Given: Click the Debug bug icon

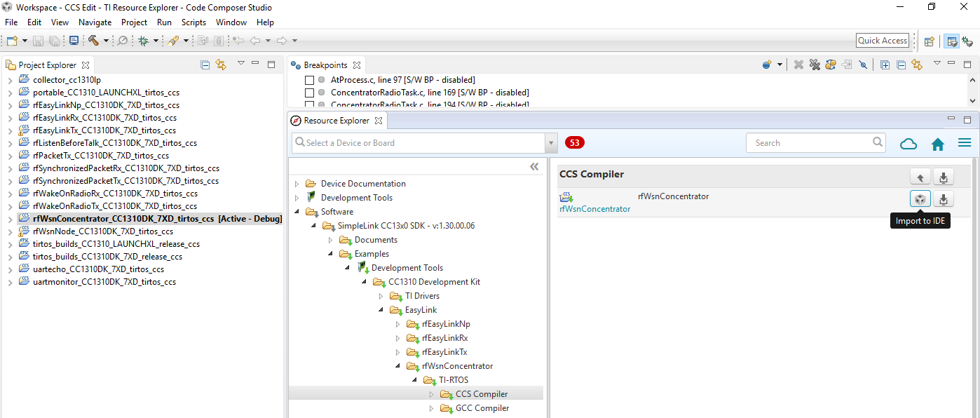Looking at the screenshot, I should pyautogui.click(x=143, y=41).
